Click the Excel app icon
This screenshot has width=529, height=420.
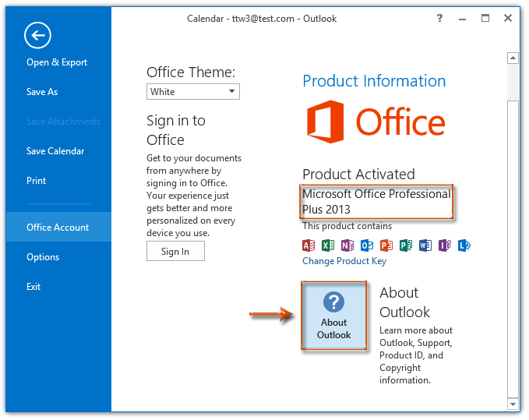pyautogui.click(x=327, y=245)
